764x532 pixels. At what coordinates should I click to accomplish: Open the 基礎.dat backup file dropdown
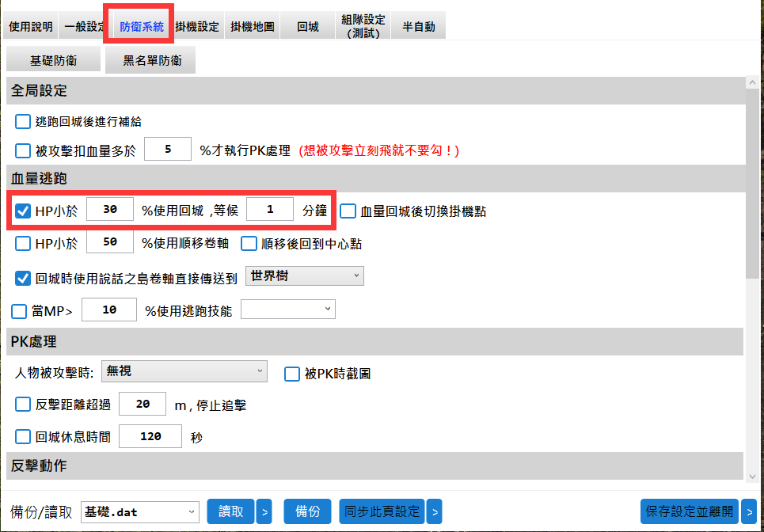tap(139, 511)
